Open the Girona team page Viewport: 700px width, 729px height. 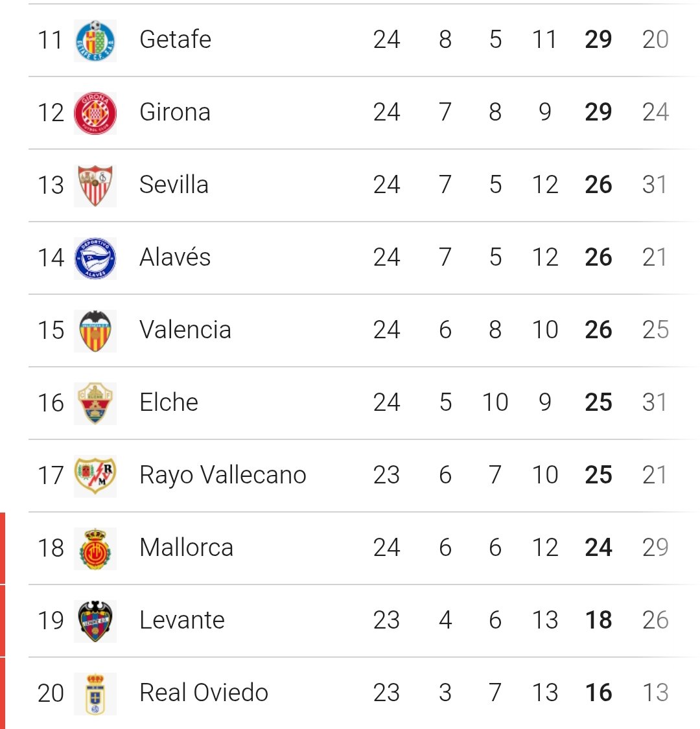click(174, 112)
